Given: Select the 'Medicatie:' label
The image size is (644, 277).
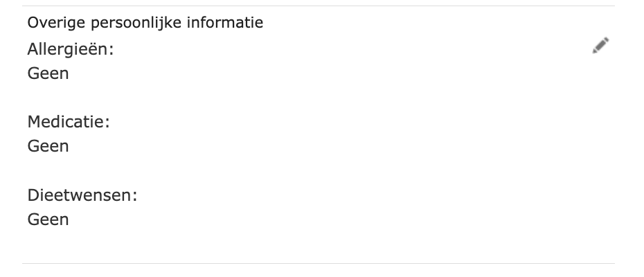Looking at the screenshot, I should point(69,123).
